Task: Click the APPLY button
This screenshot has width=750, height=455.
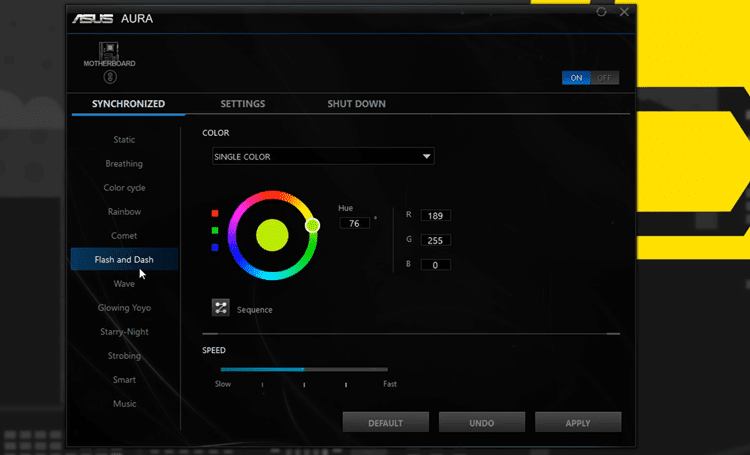Action: pos(578,422)
